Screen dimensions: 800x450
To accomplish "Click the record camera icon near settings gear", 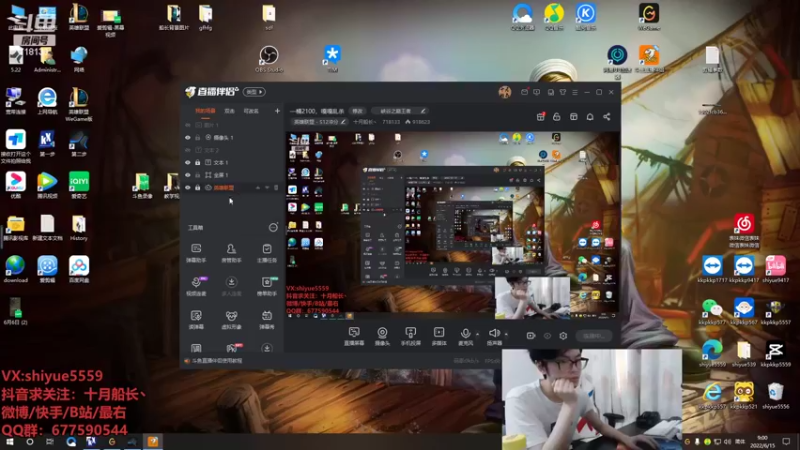I will pos(531,336).
